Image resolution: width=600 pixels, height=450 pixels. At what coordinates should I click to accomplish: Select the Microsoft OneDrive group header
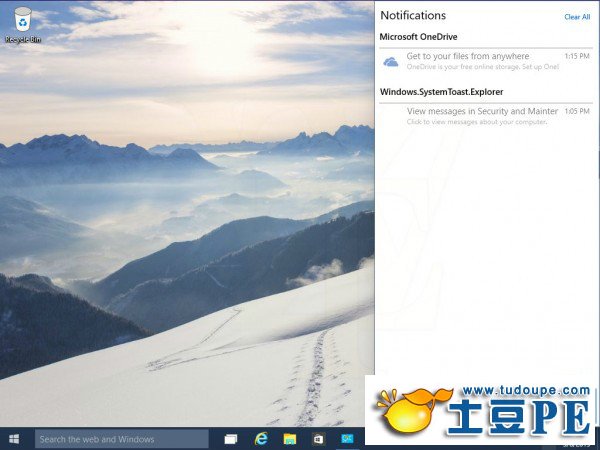tap(418, 37)
